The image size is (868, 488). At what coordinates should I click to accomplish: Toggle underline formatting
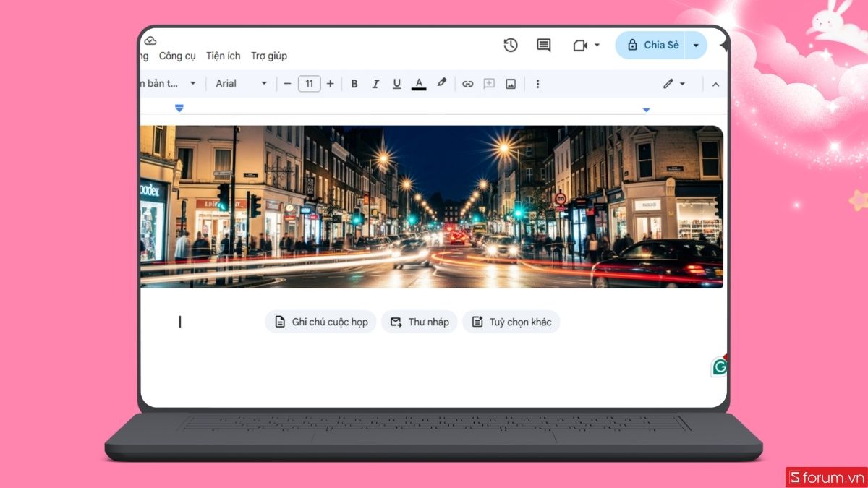(396, 83)
